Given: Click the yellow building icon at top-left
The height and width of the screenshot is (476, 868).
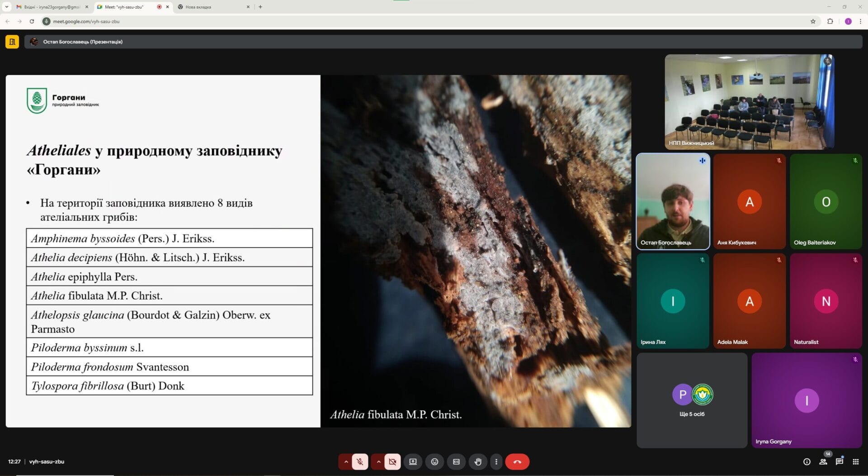Looking at the screenshot, I should (12, 42).
